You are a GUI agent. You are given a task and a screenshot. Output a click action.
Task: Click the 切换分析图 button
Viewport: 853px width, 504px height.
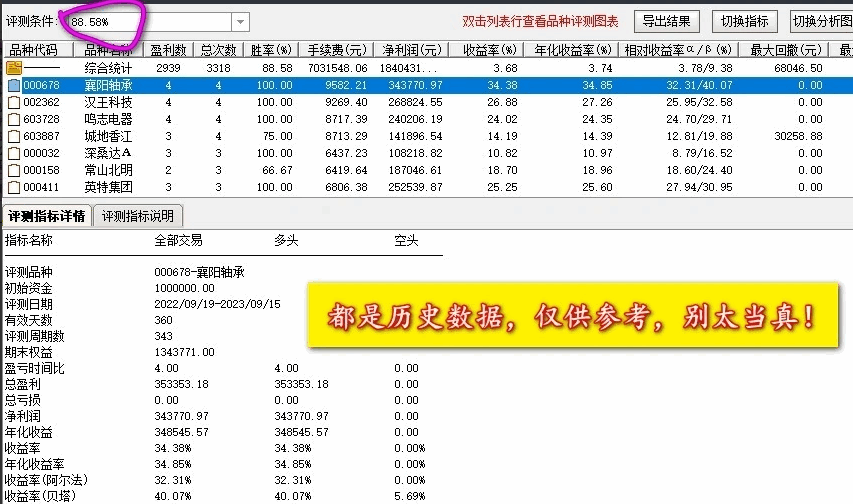pyautogui.click(x=821, y=21)
